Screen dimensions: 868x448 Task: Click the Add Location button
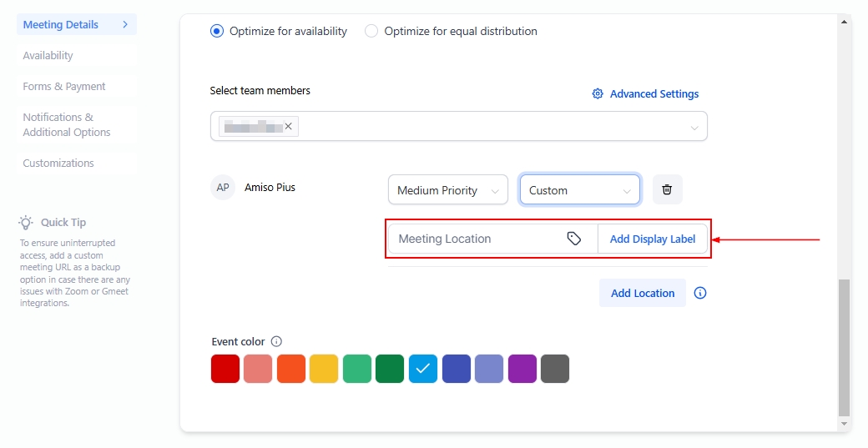[x=642, y=293]
